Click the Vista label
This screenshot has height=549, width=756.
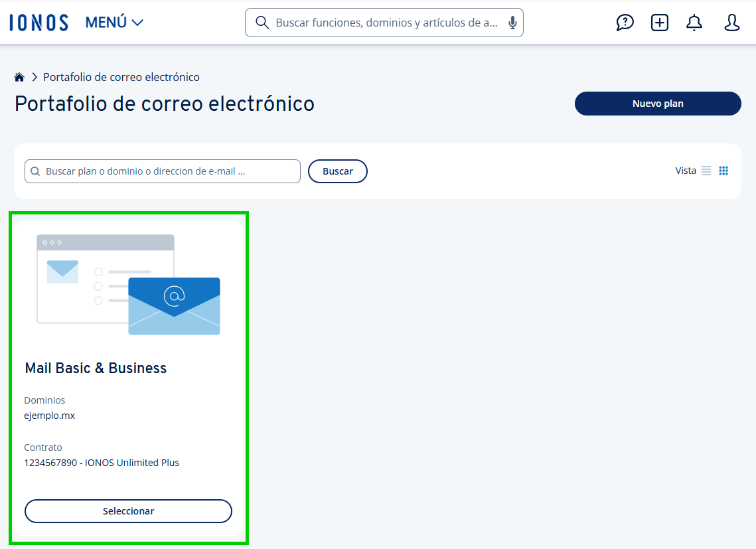point(686,171)
